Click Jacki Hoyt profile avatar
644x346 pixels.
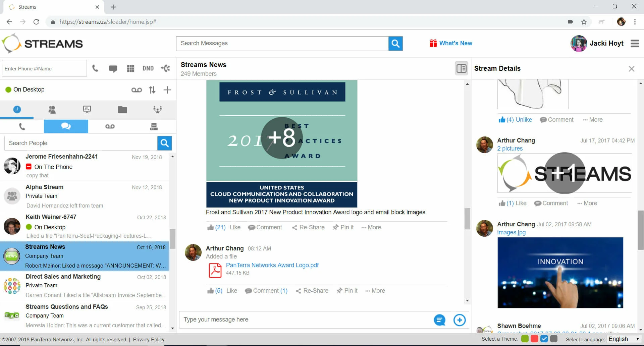(x=579, y=44)
